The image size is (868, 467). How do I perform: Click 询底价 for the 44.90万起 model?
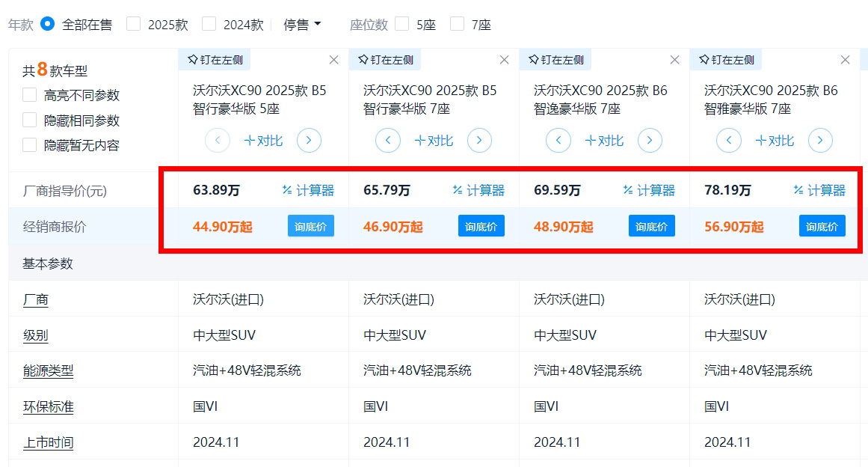tap(310, 226)
